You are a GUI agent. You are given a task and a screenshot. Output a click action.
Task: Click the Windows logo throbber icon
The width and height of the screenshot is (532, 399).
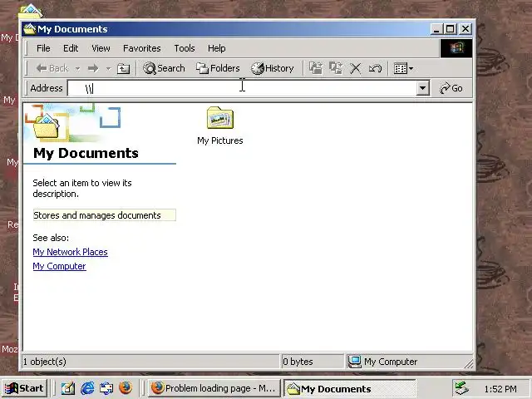[x=456, y=48]
